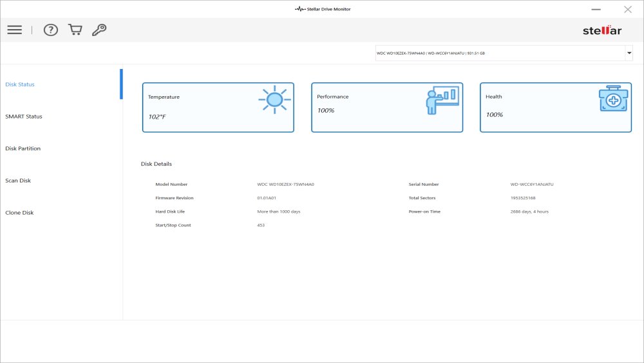This screenshot has height=363, width=644.
Task: Click the performance chart presenter icon
Action: (442, 101)
